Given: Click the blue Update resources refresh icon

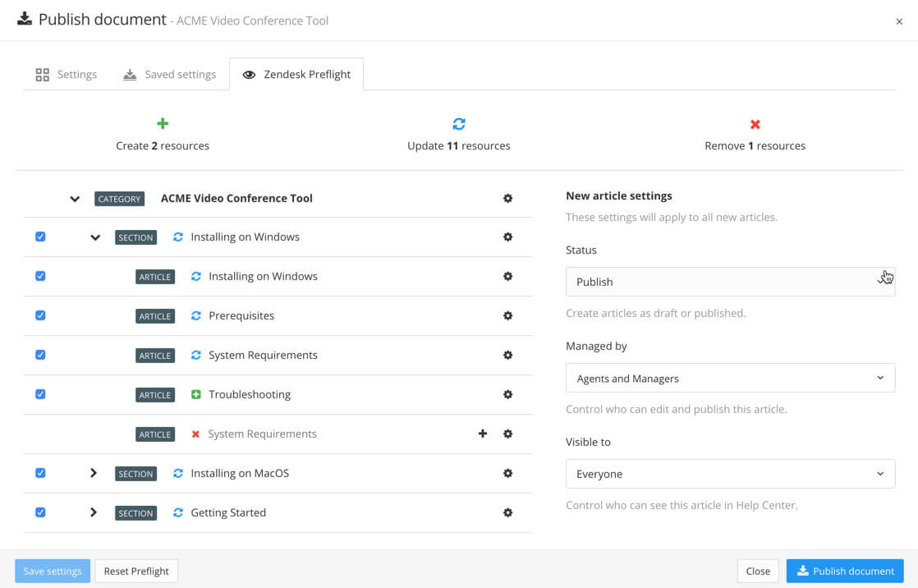Looking at the screenshot, I should click(x=458, y=123).
